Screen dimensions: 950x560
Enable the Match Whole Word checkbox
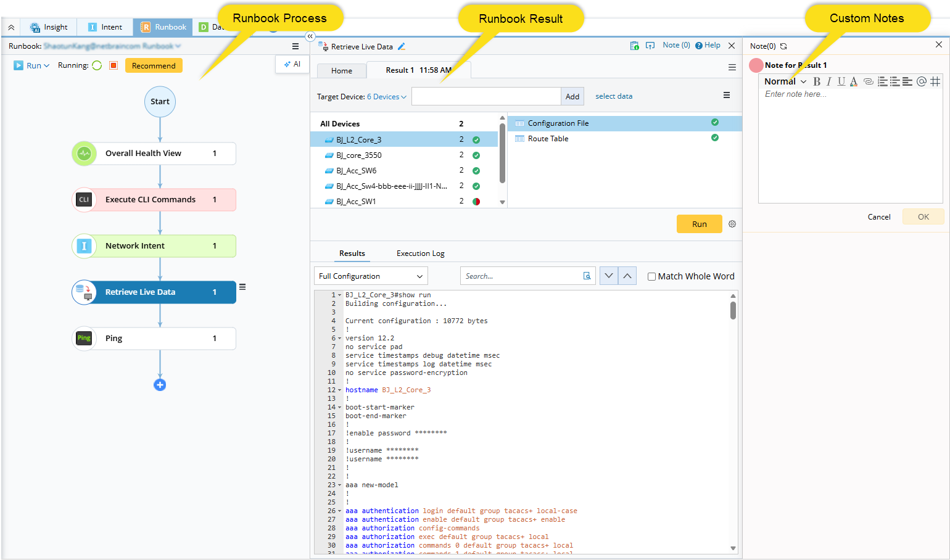click(651, 276)
